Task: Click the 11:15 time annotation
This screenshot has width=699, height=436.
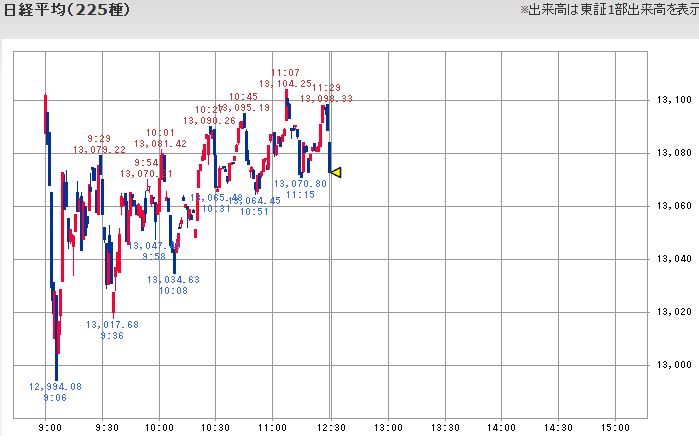Action: point(300,195)
